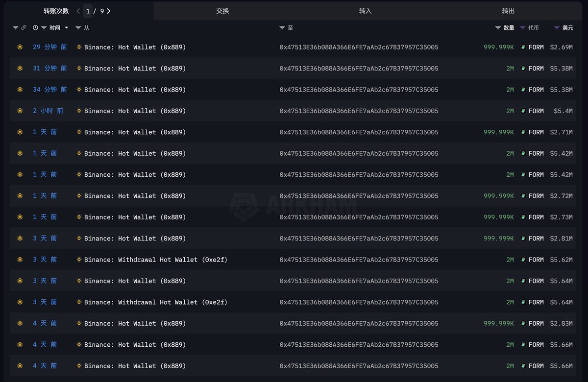The width and height of the screenshot is (588, 382).
Task: Click the $2.71M dollar value
Action: (561, 132)
